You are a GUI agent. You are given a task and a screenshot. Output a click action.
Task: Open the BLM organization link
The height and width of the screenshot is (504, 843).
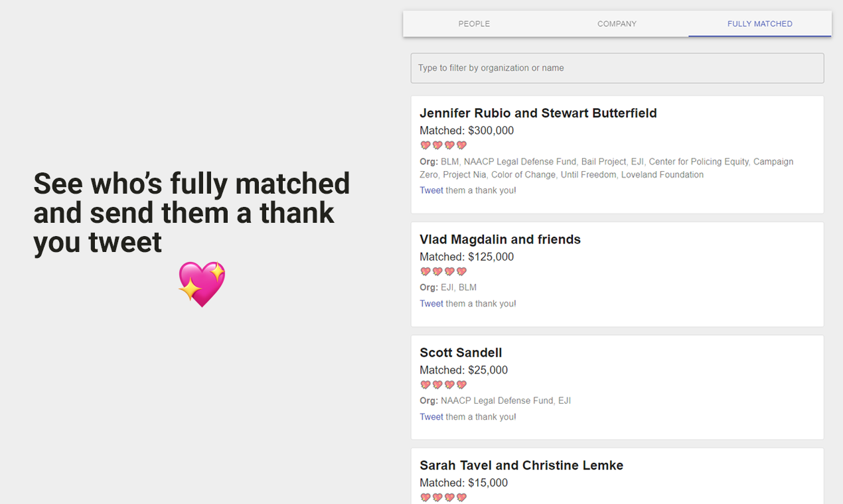449,161
